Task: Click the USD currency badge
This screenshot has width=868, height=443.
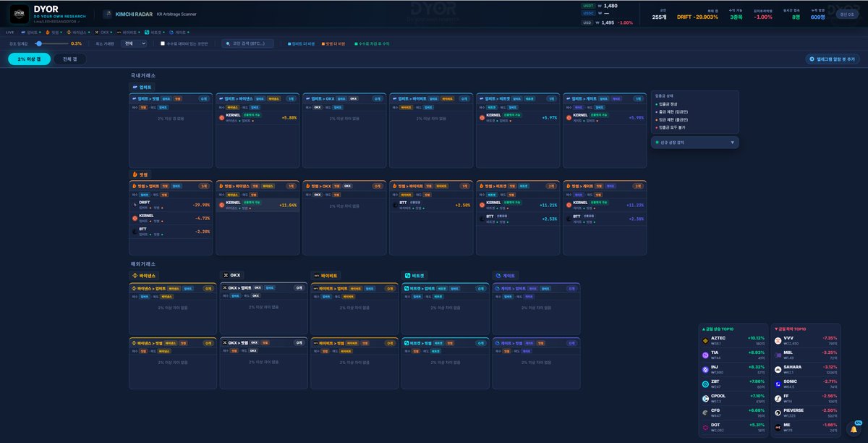Action: (588, 22)
